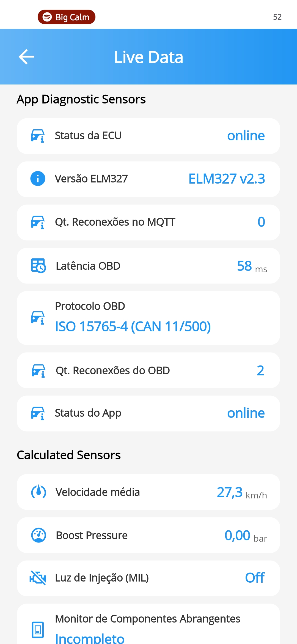Tap the 27,3 km/h average speed value
The image size is (297, 644).
(241, 492)
